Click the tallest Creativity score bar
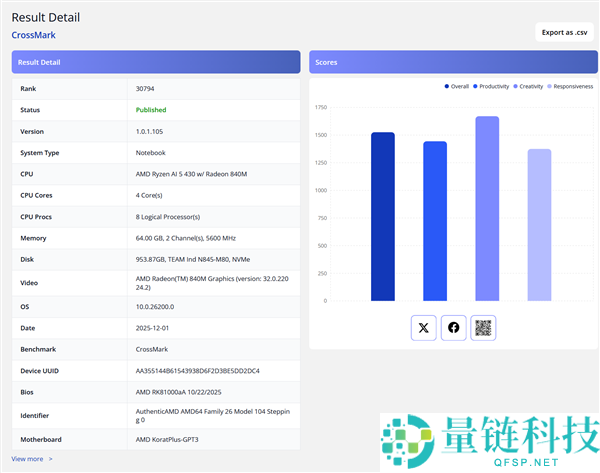The image size is (600, 473). tap(487, 208)
